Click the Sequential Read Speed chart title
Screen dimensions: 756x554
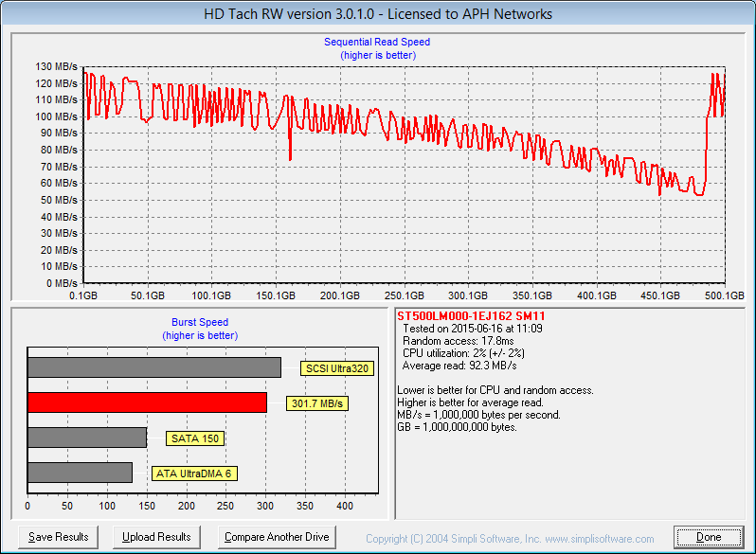[x=377, y=42]
